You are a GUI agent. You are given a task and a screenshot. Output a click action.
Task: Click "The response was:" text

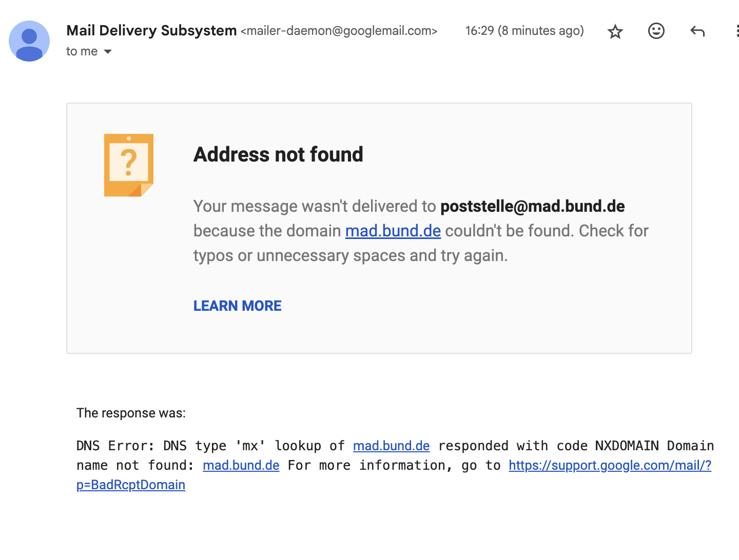click(131, 413)
